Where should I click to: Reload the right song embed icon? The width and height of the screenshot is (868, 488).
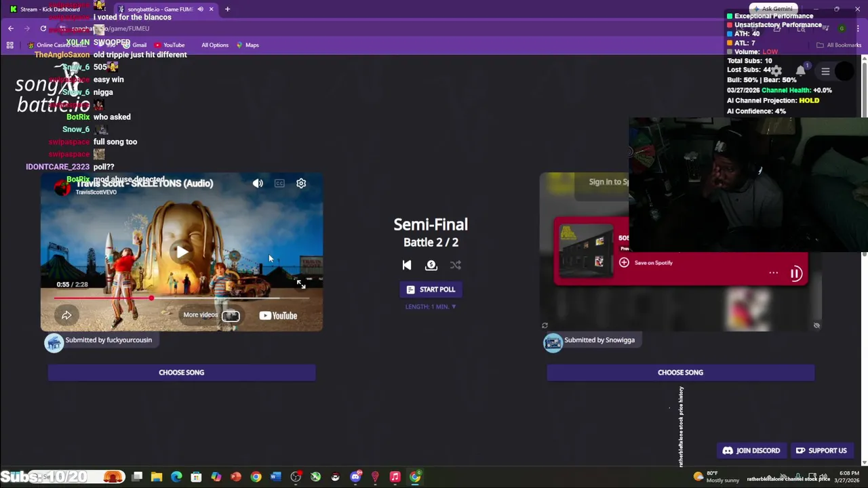coord(545,325)
